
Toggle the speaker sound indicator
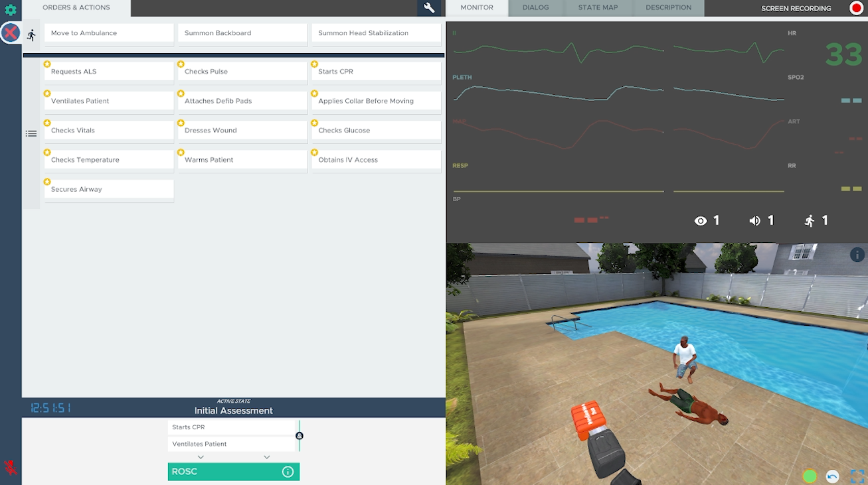[754, 221]
